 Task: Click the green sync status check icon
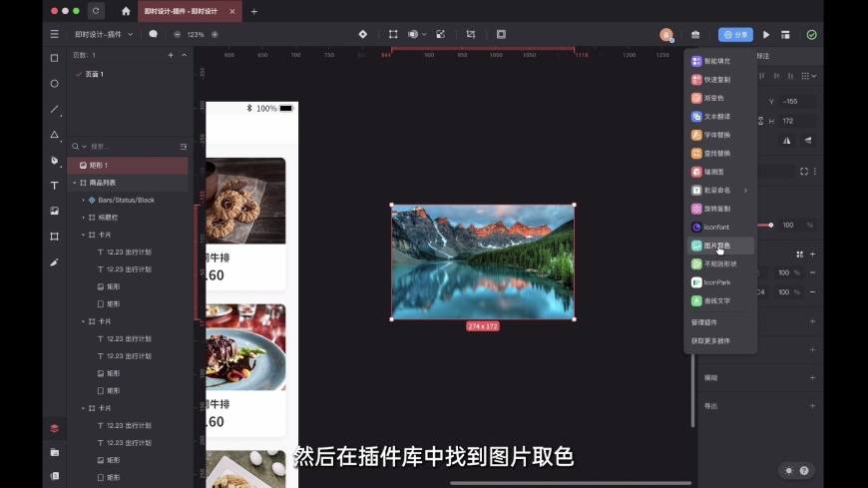click(811, 35)
